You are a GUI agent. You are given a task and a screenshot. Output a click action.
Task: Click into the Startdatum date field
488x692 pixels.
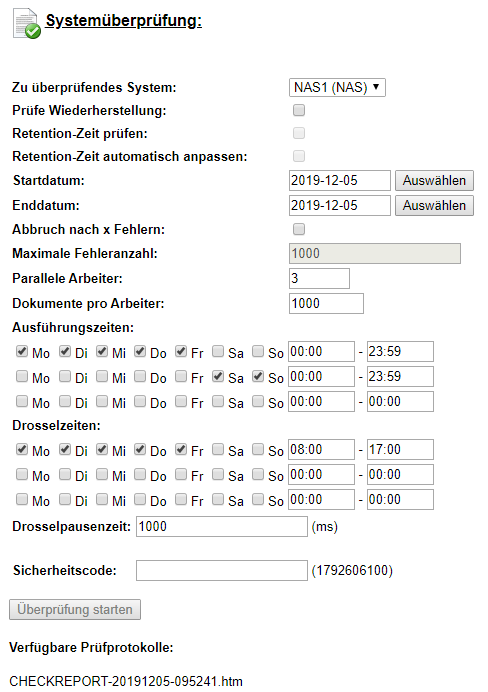pos(340,181)
